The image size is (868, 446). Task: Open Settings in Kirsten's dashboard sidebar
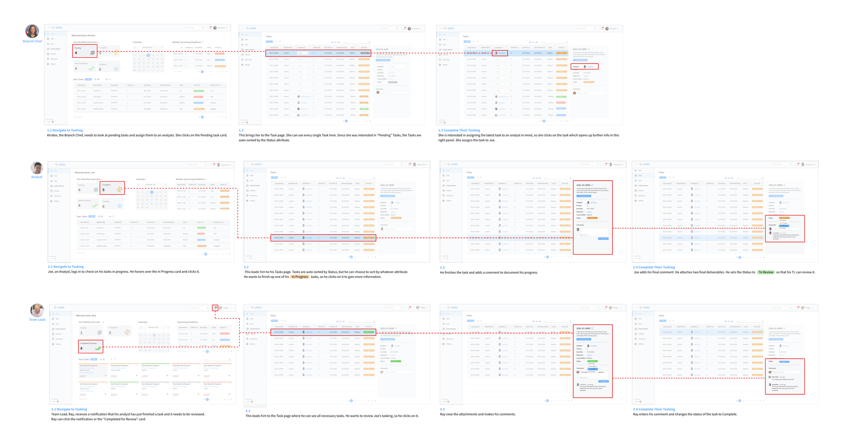[53, 64]
